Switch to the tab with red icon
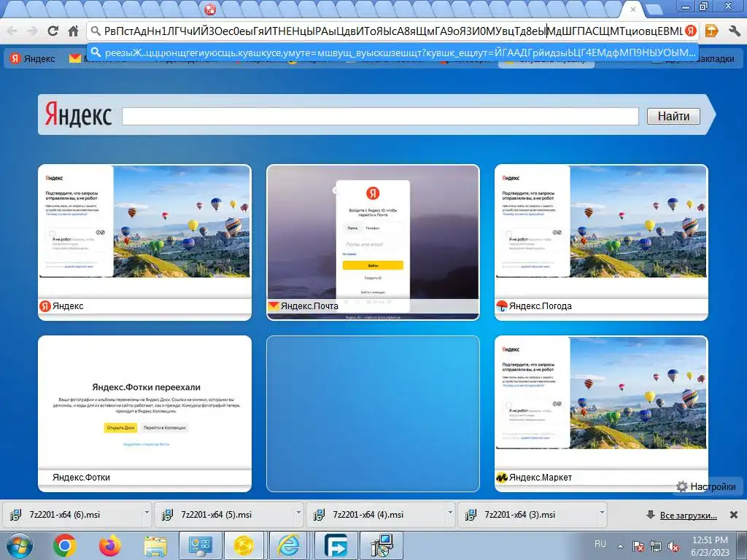The image size is (747, 560). point(210,9)
